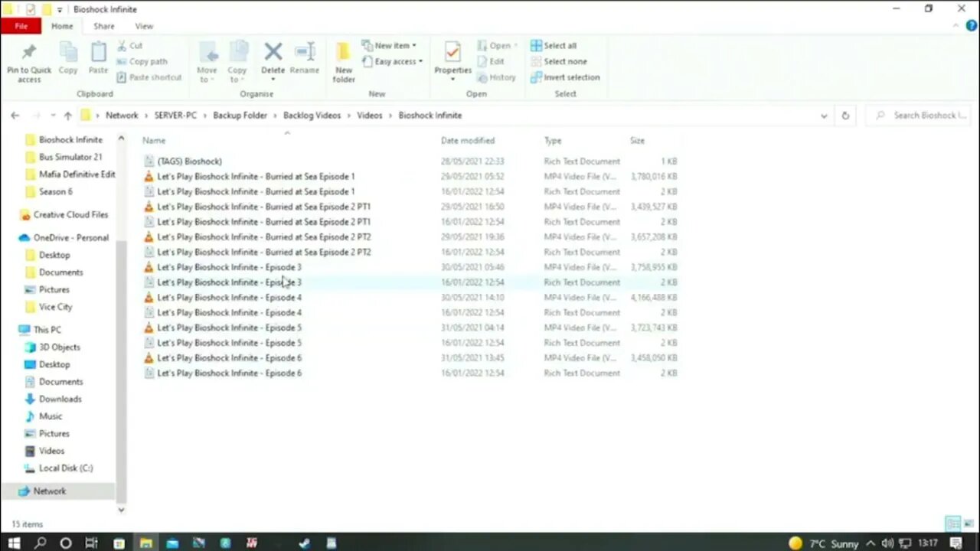Select This PC in navigation pane
Image resolution: width=980 pixels, height=551 pixels.
[x=47, y=330]
